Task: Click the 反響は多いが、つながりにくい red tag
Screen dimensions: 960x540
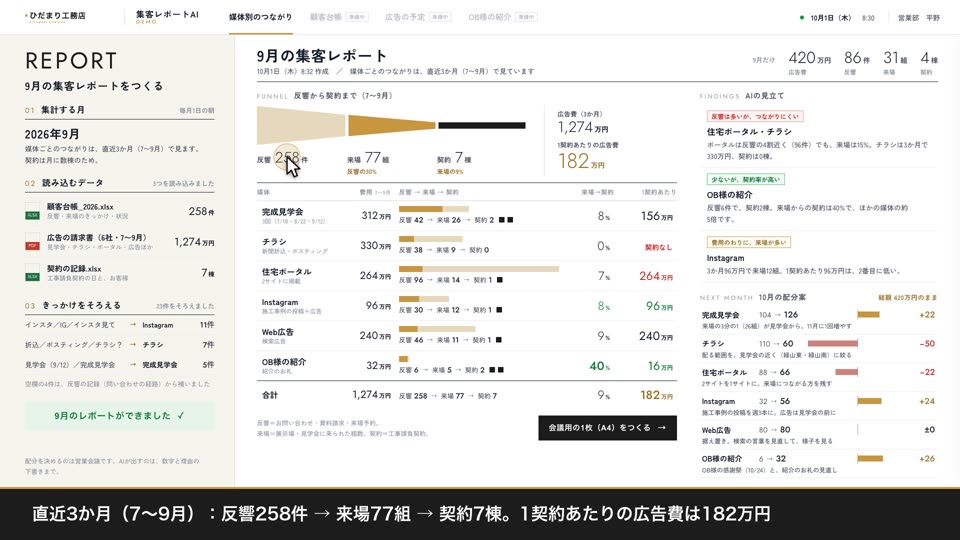Action: point(754,116)
